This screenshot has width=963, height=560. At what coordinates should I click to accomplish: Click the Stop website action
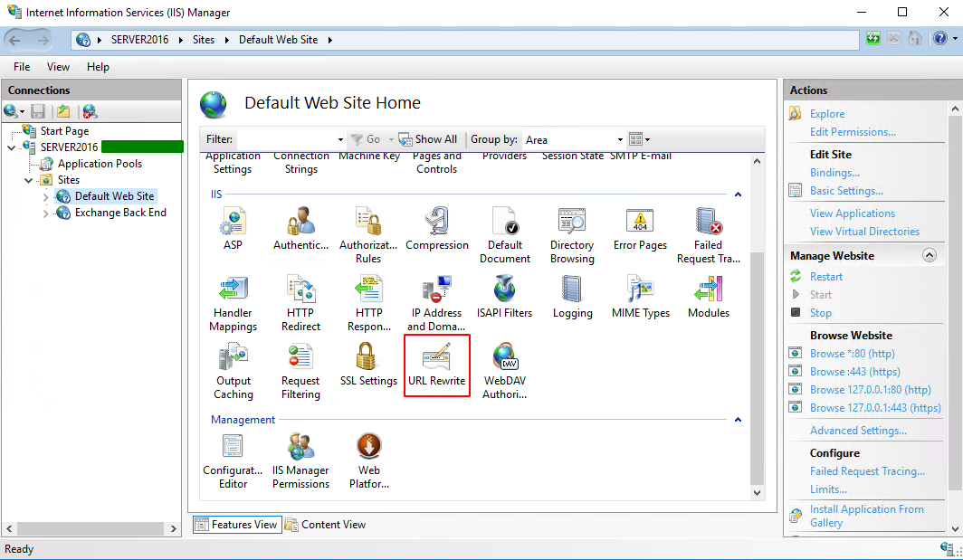point(821,313)
